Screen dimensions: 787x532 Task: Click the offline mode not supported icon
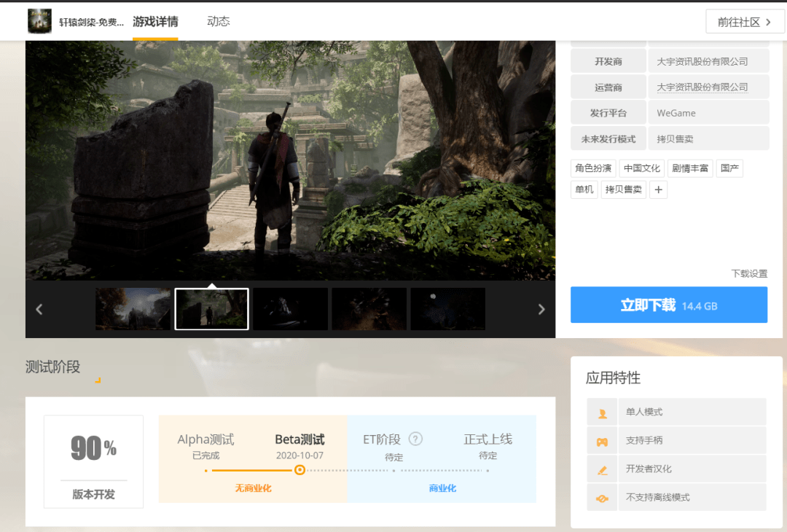[603, 498]
